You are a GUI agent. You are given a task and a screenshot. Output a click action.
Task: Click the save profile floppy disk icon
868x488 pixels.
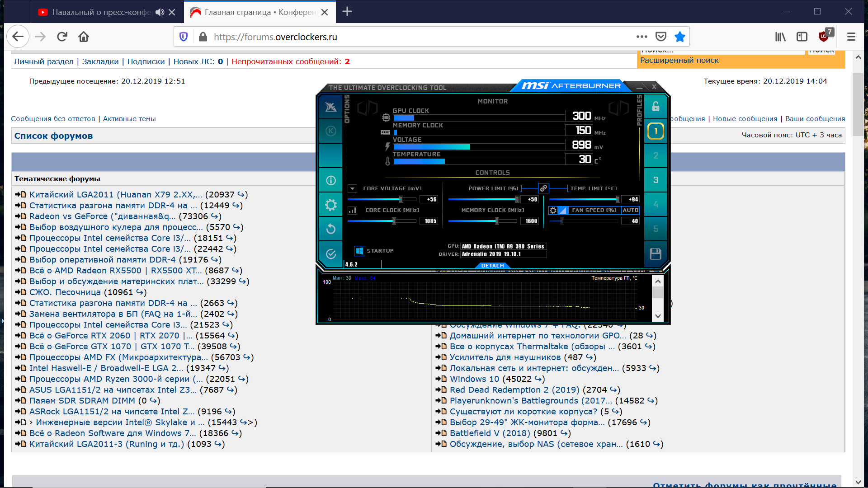click(656, 254)
